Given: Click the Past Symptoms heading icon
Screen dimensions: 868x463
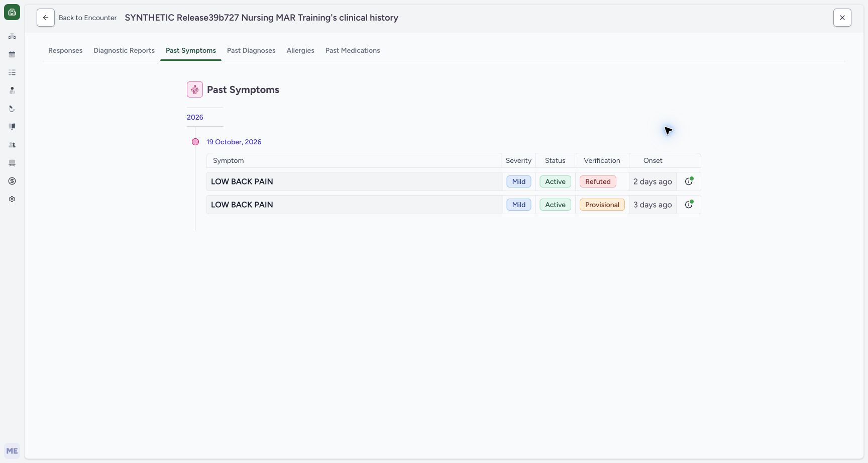Looking at the screenshot, I should pos(195,89).
